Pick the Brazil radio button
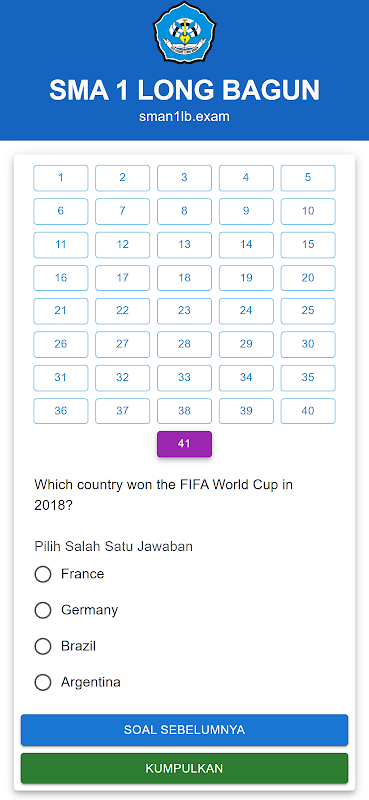This screenshot has width=369, height=800. 43,646
